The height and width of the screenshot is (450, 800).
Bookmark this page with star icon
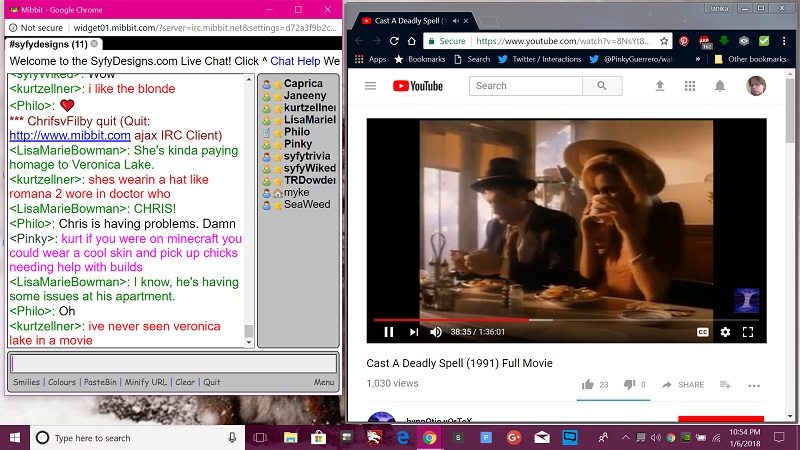[664, 41]
